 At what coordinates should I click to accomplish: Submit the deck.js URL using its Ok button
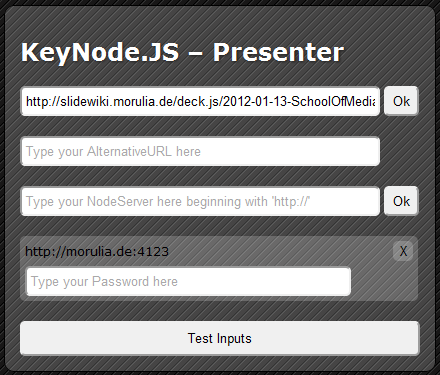coord(401,101)
